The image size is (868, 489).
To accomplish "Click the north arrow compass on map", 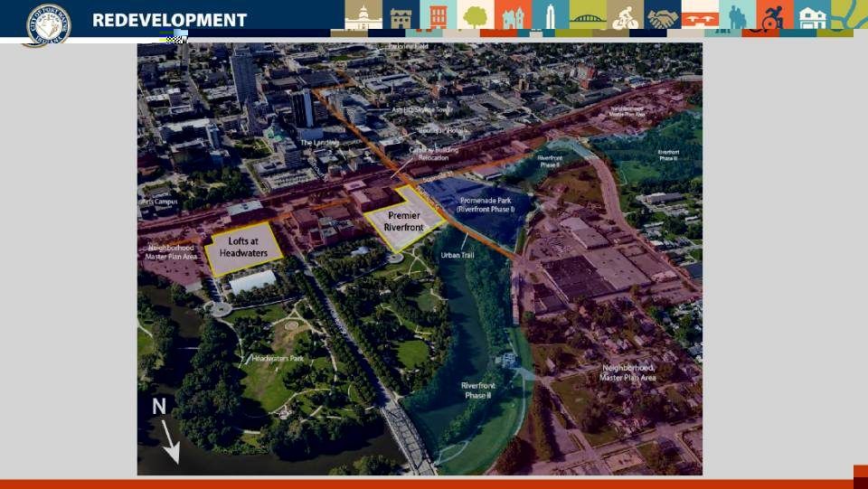I will click(165, 430).
